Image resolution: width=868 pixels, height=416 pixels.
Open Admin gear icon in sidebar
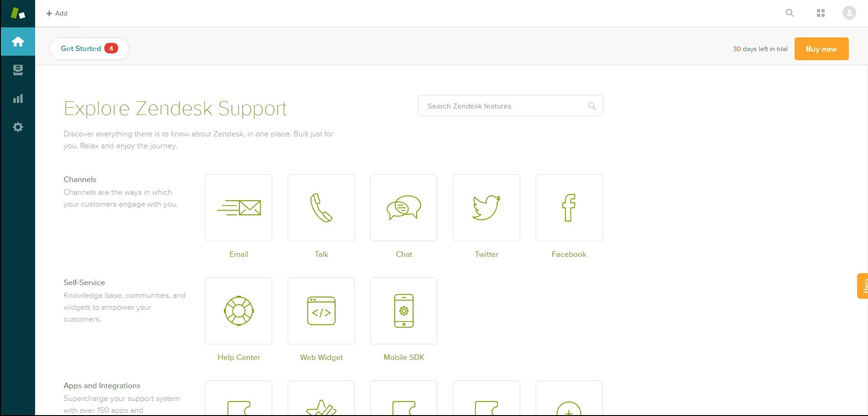[18, 127]
